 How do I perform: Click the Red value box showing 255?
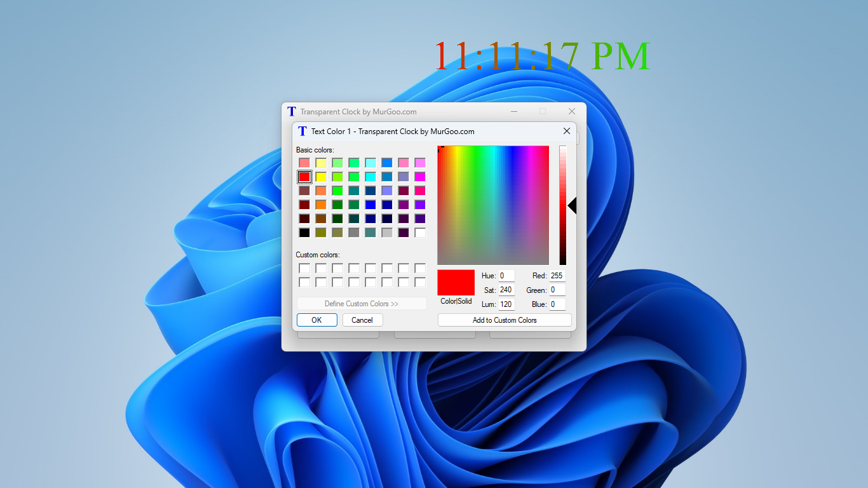click(x=557, y=275)
